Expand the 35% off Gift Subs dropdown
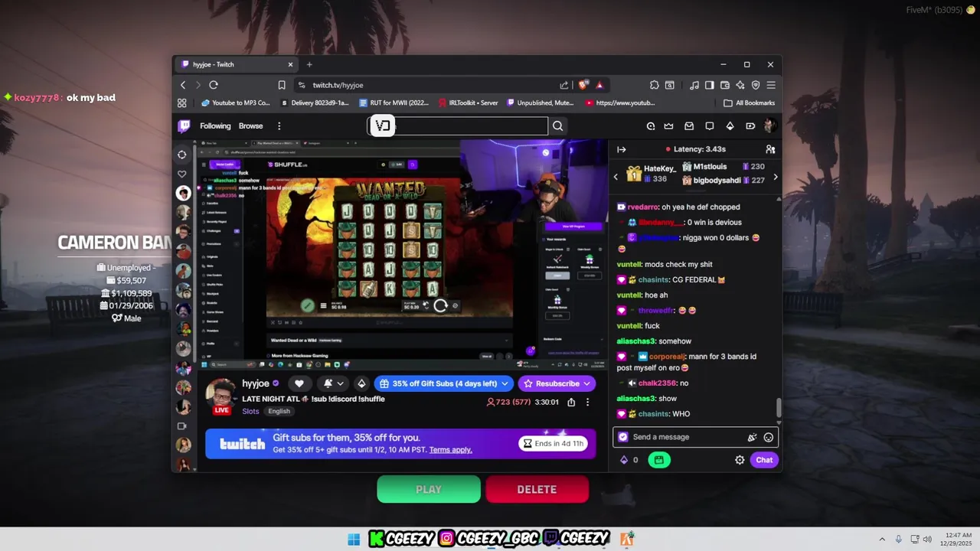Screen dimensions: 980x551 (444, 383)
